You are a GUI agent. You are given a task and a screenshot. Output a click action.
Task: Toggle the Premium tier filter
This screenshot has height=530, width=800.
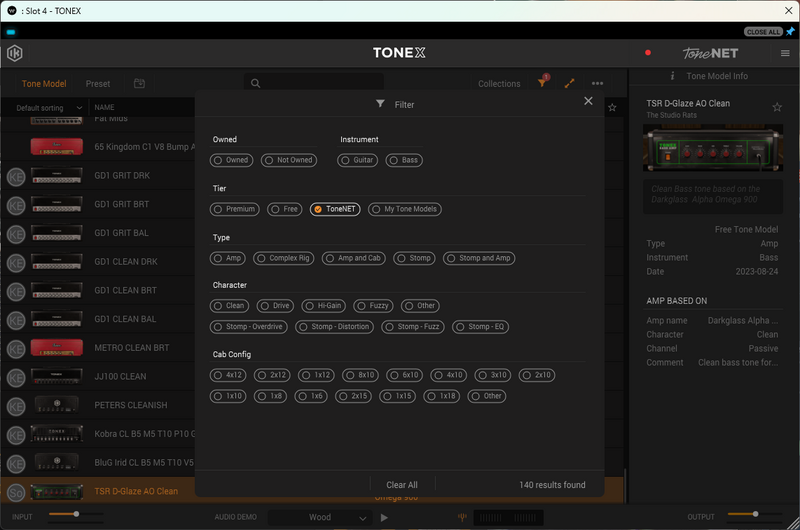(x=235, y=209)
